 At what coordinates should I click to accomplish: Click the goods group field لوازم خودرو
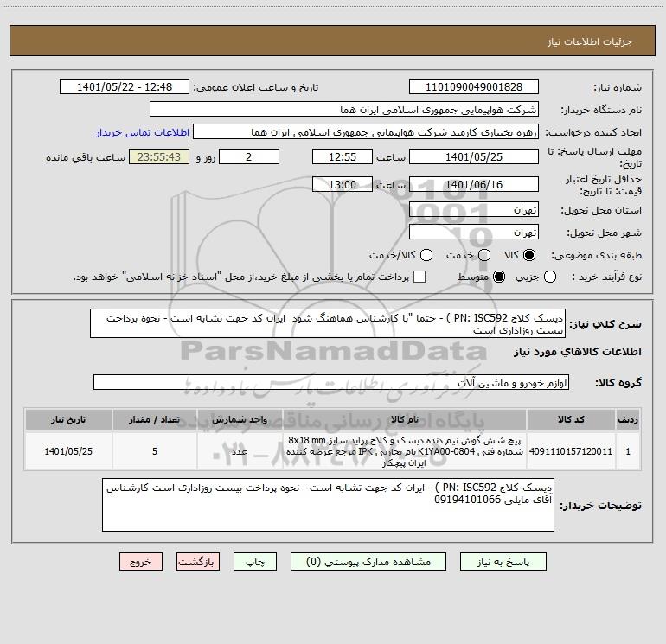tap(331, 382)
